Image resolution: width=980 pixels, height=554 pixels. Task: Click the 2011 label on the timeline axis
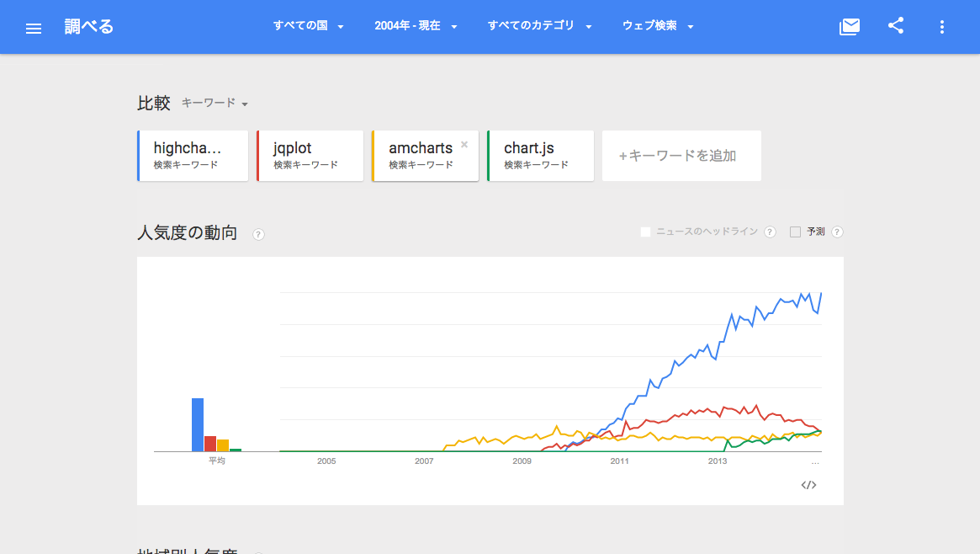tap(620, 461)
